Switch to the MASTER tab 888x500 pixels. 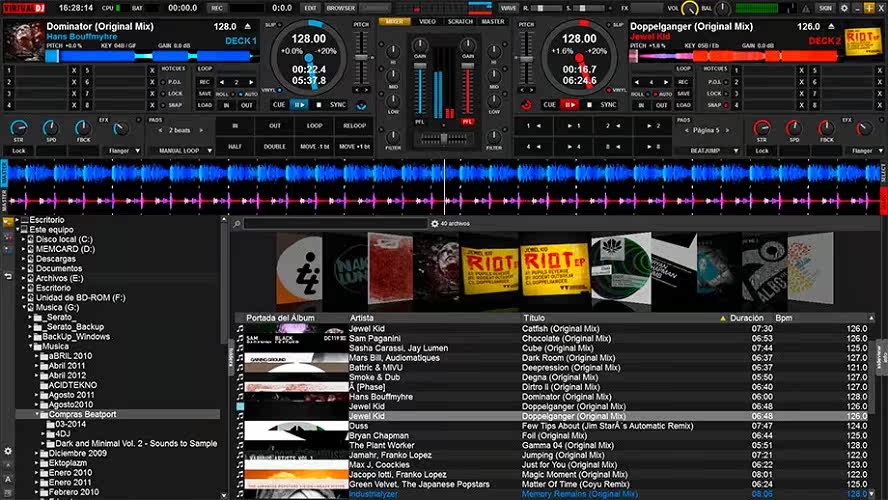pos(493,22)
